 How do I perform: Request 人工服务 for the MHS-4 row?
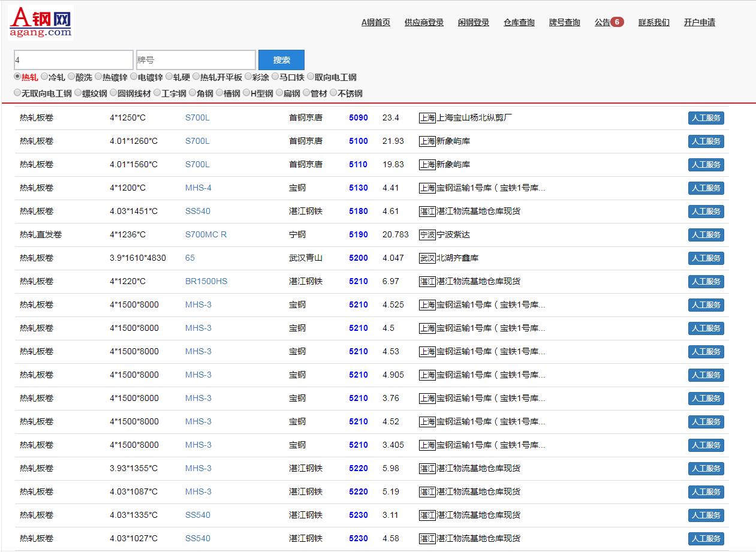pyautogui.click(x=706, y=188)
